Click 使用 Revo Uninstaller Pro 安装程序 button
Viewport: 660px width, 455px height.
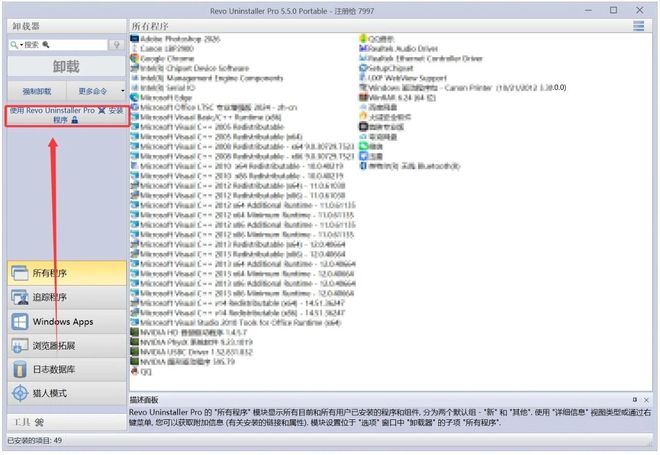[67, 115]
